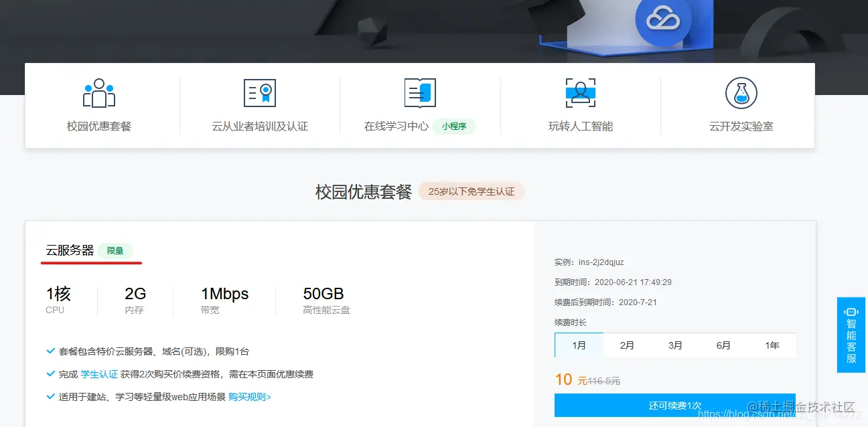
Task: Choose the 1年 renewal option
Action: [x=773, y=345]
